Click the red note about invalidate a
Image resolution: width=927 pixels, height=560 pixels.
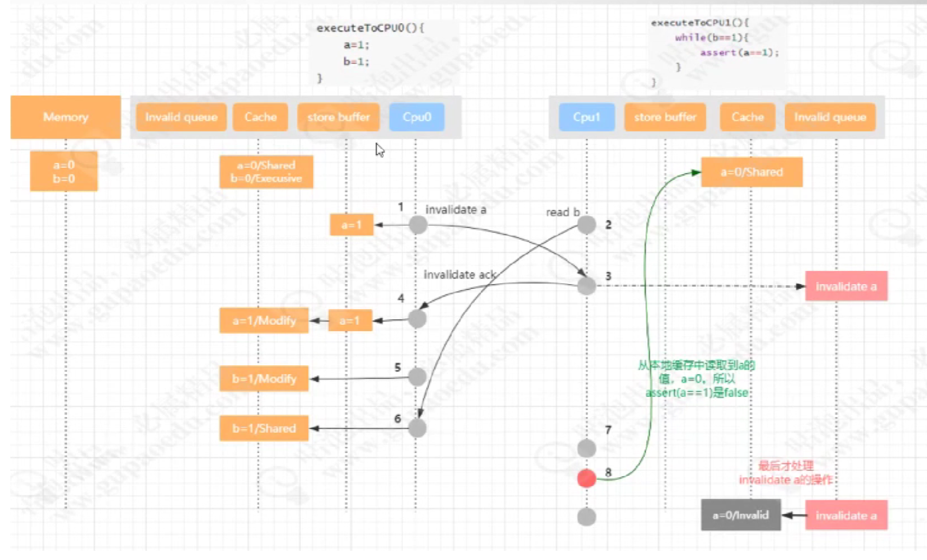(x=786, y=473)
